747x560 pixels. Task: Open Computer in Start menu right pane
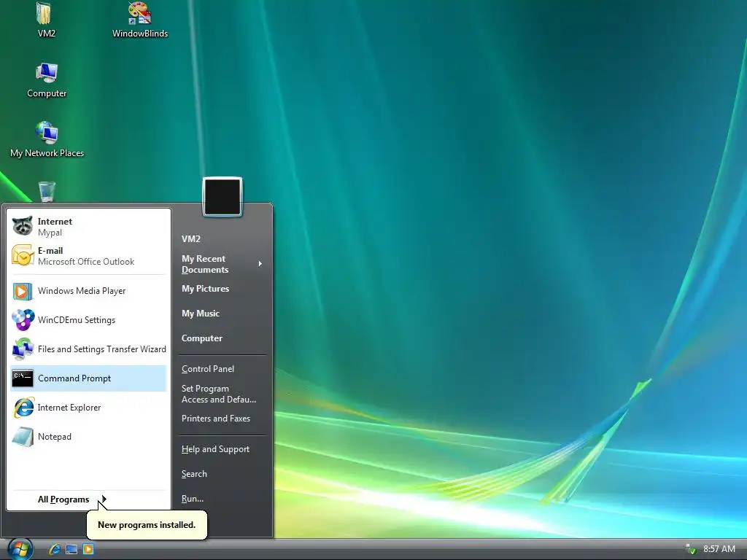202,338
